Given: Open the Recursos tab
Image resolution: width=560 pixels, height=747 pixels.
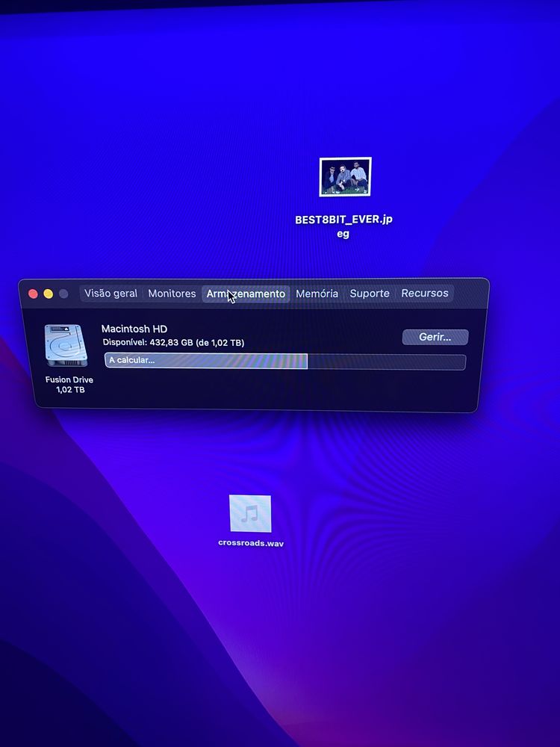Looking at the screenshot, I should [425, 293].
